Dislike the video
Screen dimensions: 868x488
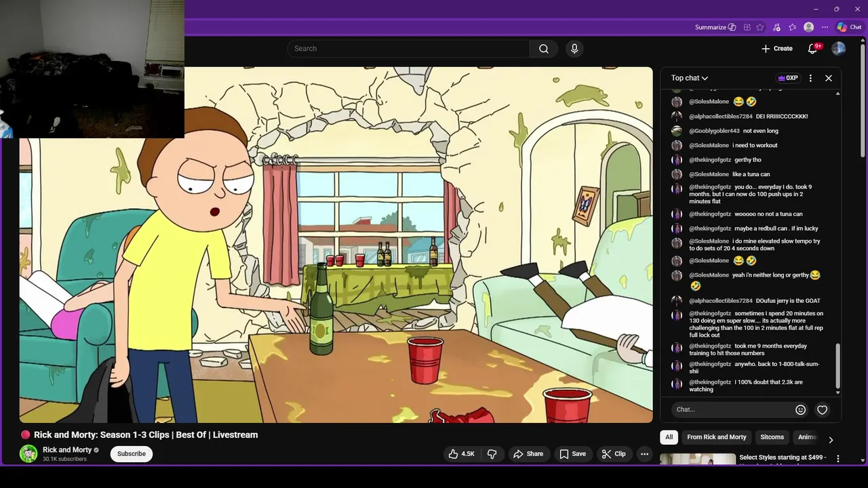tap(492, 454)
